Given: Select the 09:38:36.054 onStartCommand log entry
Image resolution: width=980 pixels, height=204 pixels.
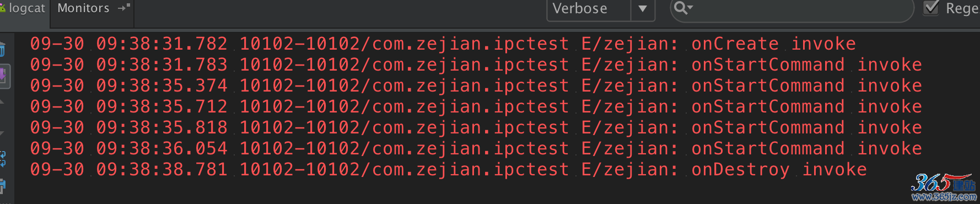Looking at the screenshot, I should pyautogui.click(x=476, y=148).
